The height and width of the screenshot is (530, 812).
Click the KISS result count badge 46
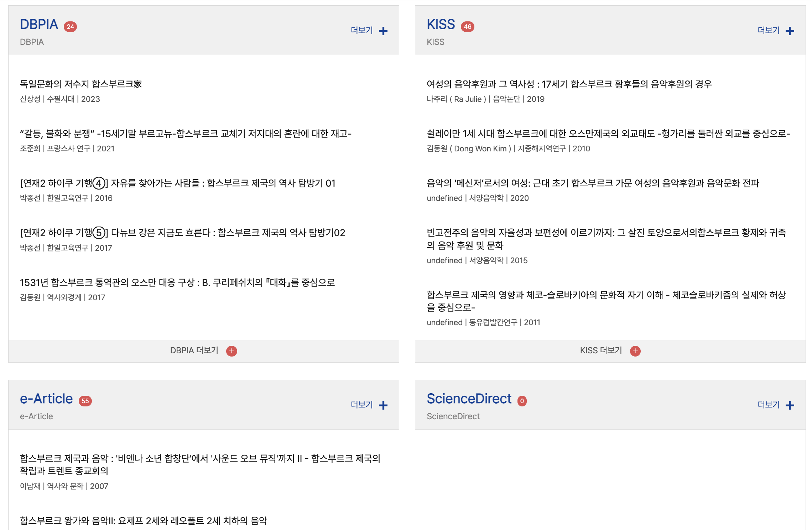point(467,27)
